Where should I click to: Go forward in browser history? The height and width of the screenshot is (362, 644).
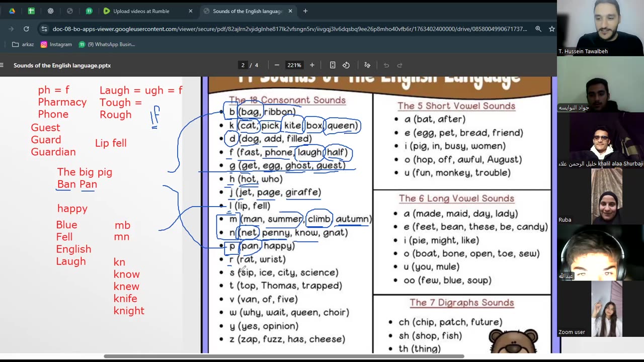(11, 29)
